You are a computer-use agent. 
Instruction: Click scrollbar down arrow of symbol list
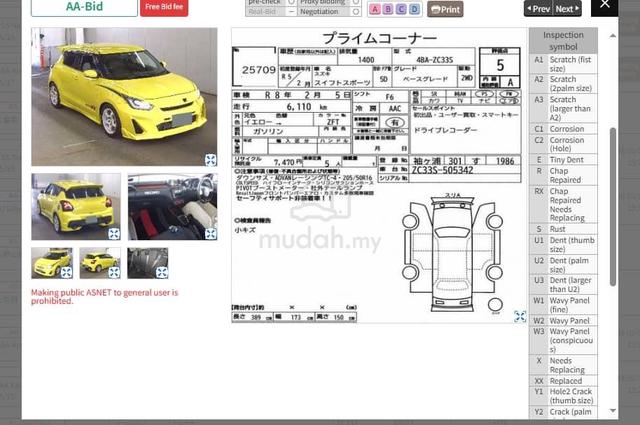point(613,411)
